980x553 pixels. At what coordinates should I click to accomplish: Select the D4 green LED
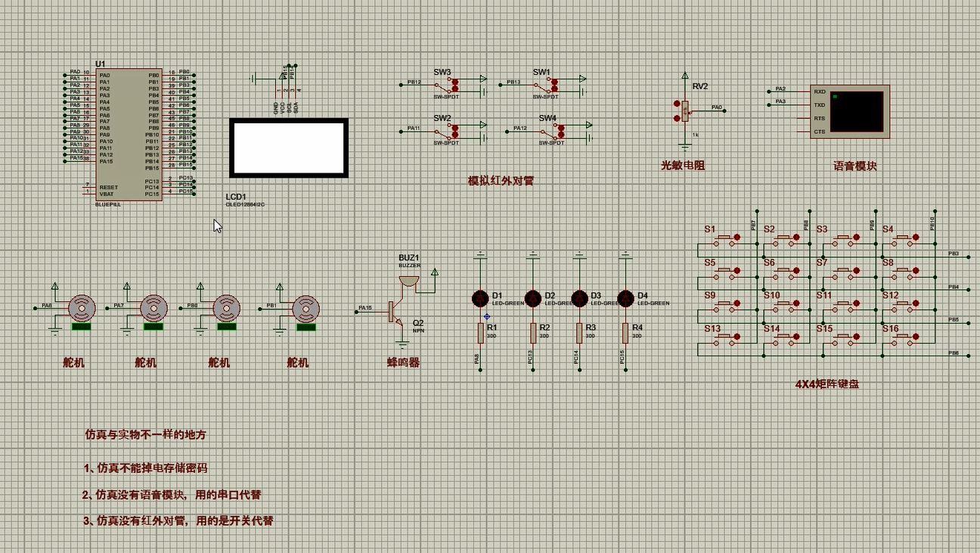(x=625, y=298)
